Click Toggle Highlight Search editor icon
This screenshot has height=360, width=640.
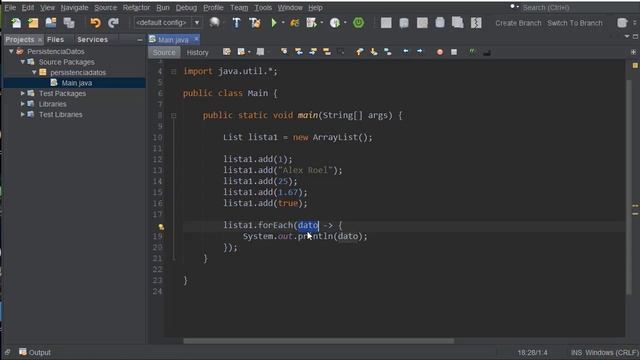click(x=327, y=52)
